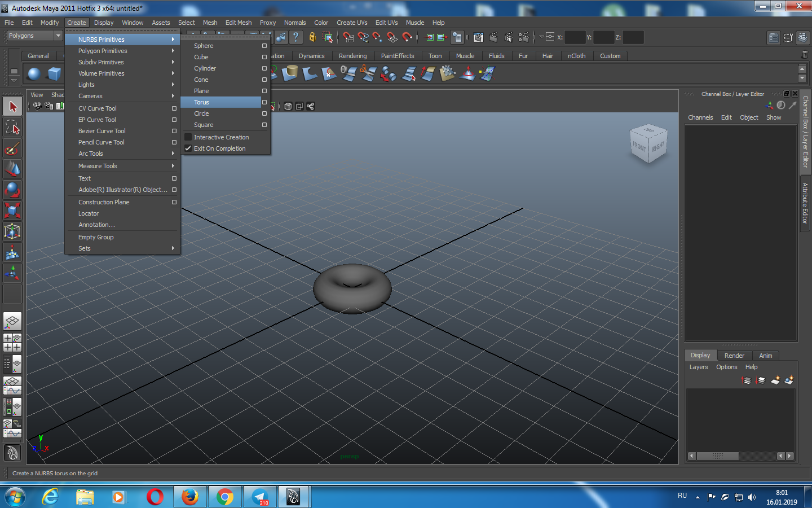Toggle snap to grids magnet

348,37
